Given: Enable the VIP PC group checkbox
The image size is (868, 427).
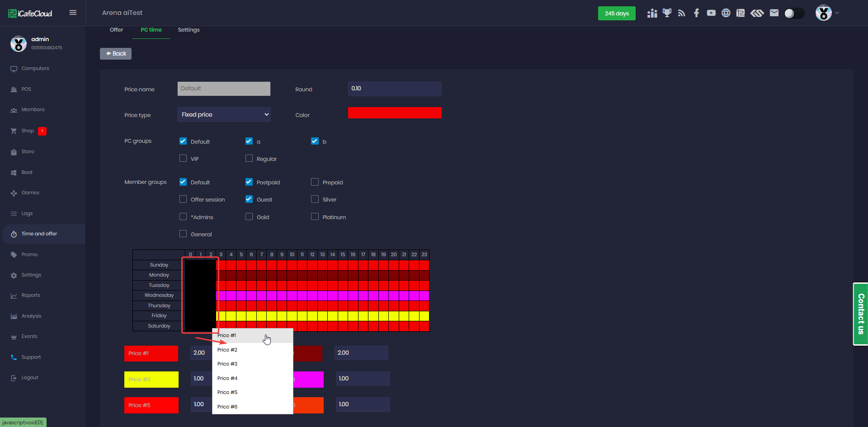Looking at the screenshot, I should [183, 159].
